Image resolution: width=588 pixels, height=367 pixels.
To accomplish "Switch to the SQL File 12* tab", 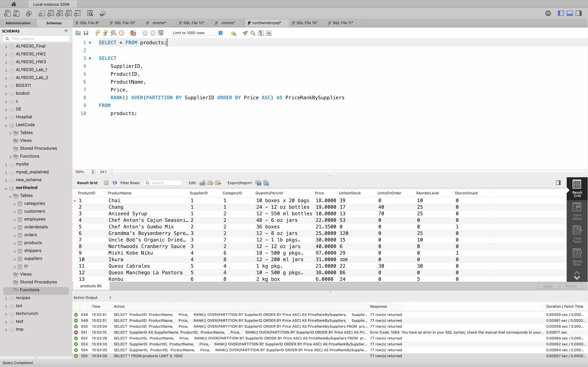I will (193, 23).
